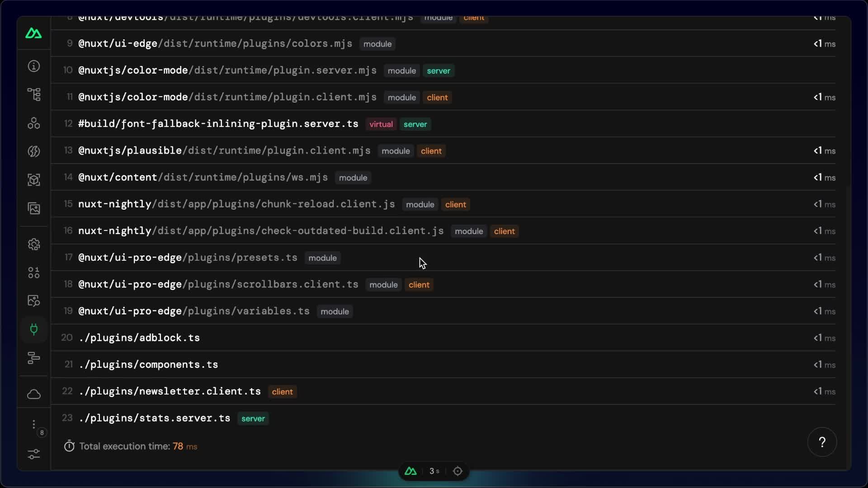Image resolution: width=868 pixels, height=488 pixels.
Task: Click the virtual badge on row 12
Action: coord(381,124)
